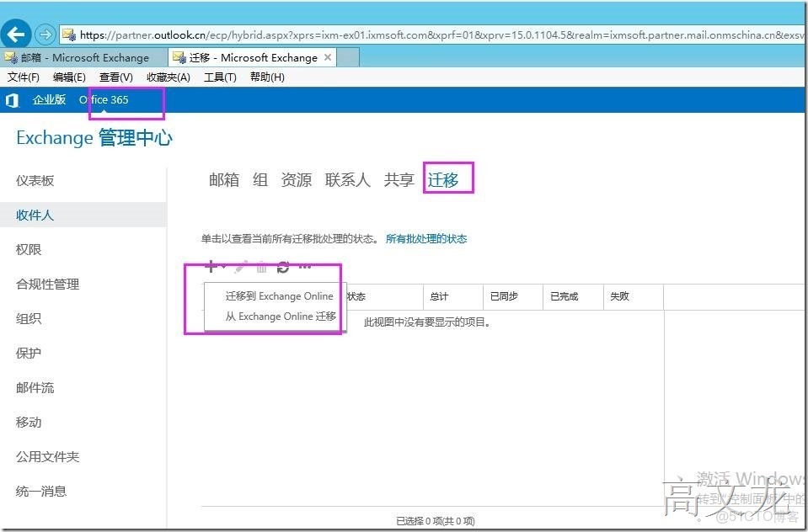This screenshot has height=532, width=808.
Task: Sort by the 失败 column header
Action: click(614, 296)
